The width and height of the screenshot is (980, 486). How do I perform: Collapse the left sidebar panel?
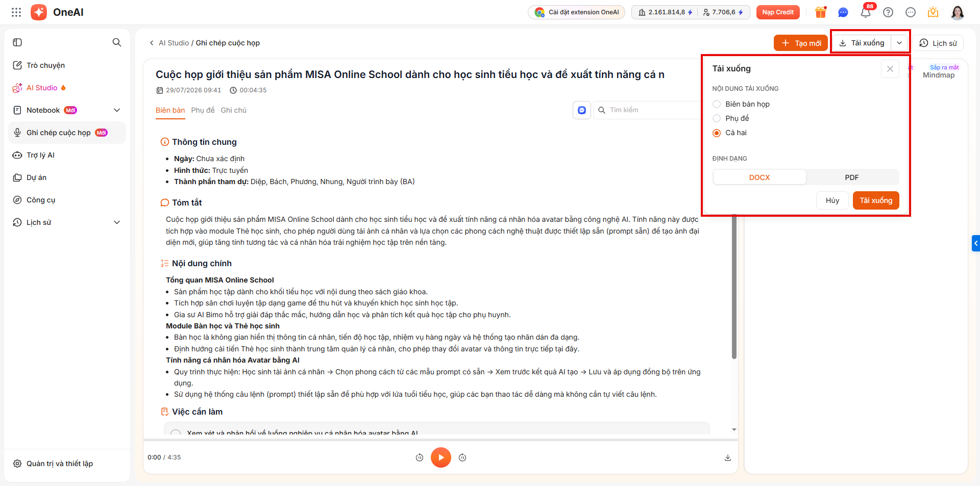[17, 42]
